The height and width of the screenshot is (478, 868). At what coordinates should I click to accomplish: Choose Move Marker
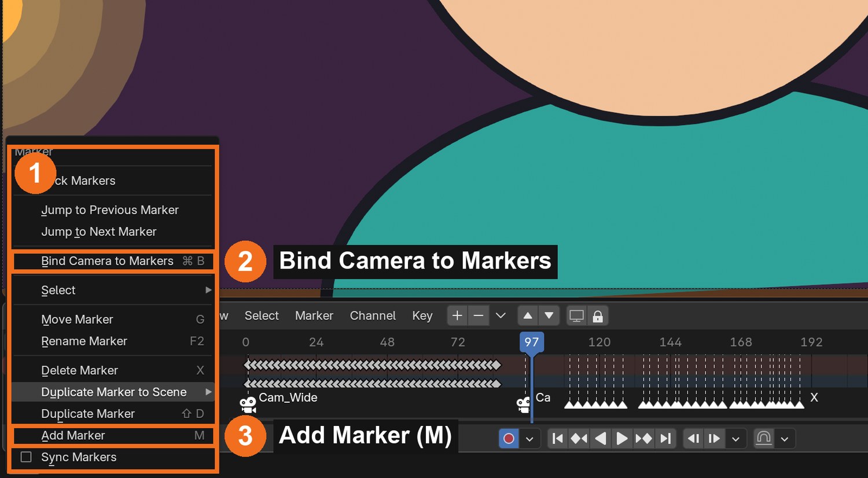pyautogui.click(x=113, y=319)
